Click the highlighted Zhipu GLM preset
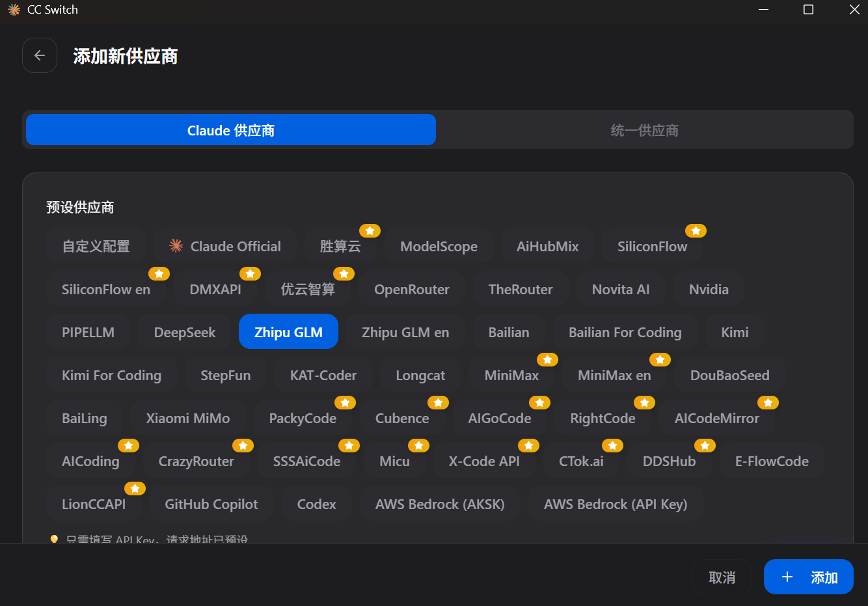This screenshot has height=606, width=868. (x=288, y=332)
